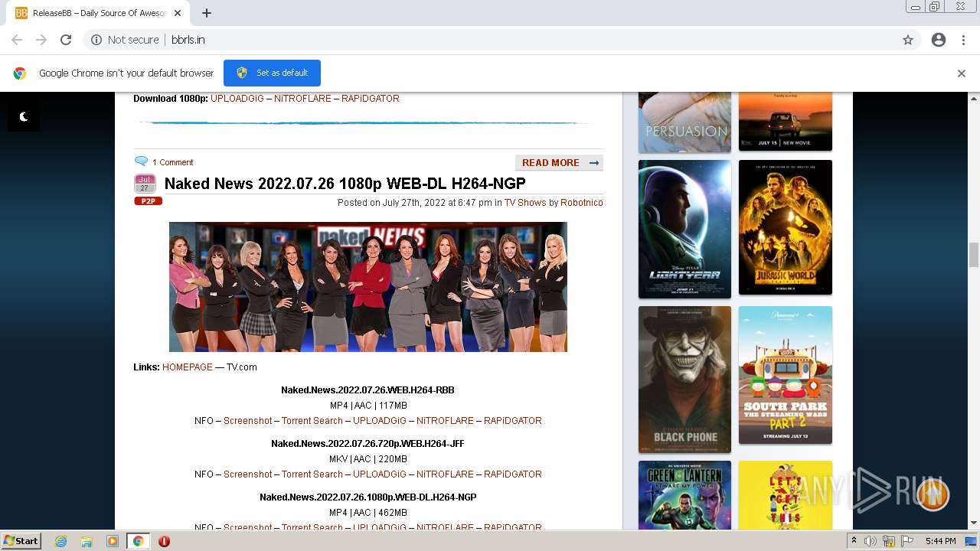The image size is (980, 551).
Task: Open the network tray icon
Action: pyautogui.click(x=889, y=541)
